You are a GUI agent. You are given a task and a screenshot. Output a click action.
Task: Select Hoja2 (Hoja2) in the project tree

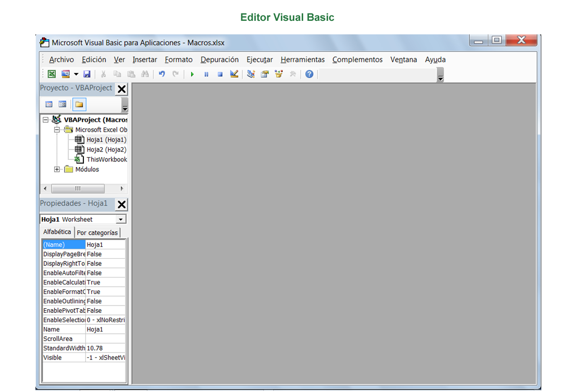106,149
